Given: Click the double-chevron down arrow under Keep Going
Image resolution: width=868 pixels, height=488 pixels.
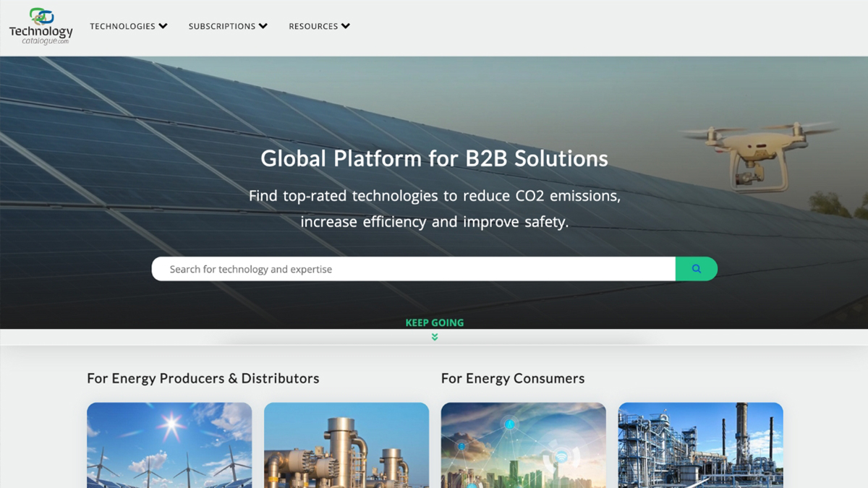Looking at the screenshot, I should 435,337.
